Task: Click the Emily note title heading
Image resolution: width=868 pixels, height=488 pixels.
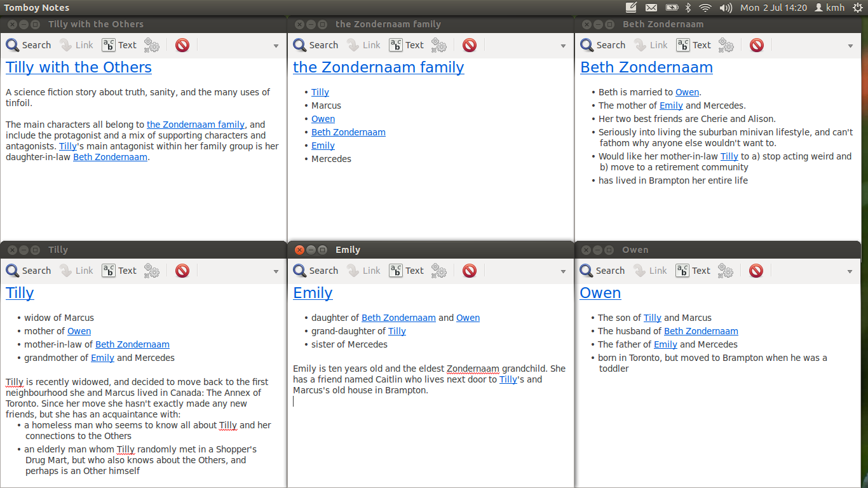Action: coord(313,293)
